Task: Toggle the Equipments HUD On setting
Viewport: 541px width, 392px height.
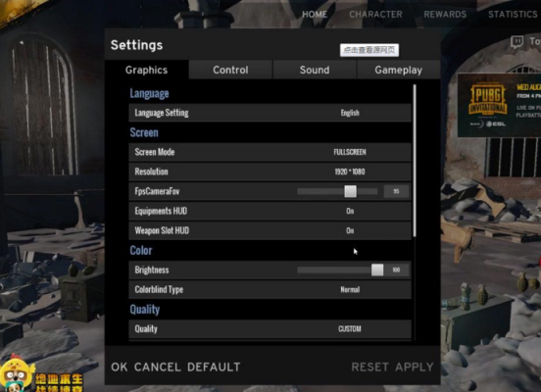Action: 350,211
